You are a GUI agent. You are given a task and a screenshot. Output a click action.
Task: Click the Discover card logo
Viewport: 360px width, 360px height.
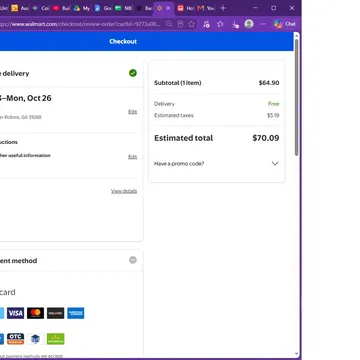coord(56,313)
